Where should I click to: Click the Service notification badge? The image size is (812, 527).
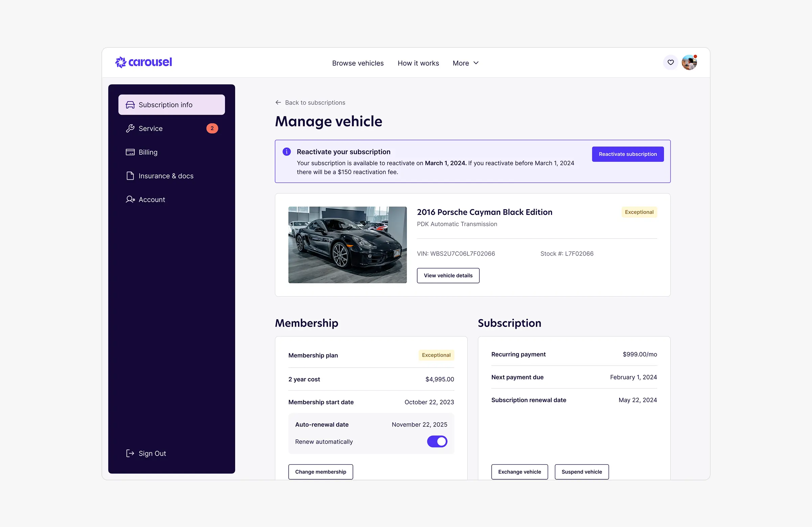click(212, 128)
